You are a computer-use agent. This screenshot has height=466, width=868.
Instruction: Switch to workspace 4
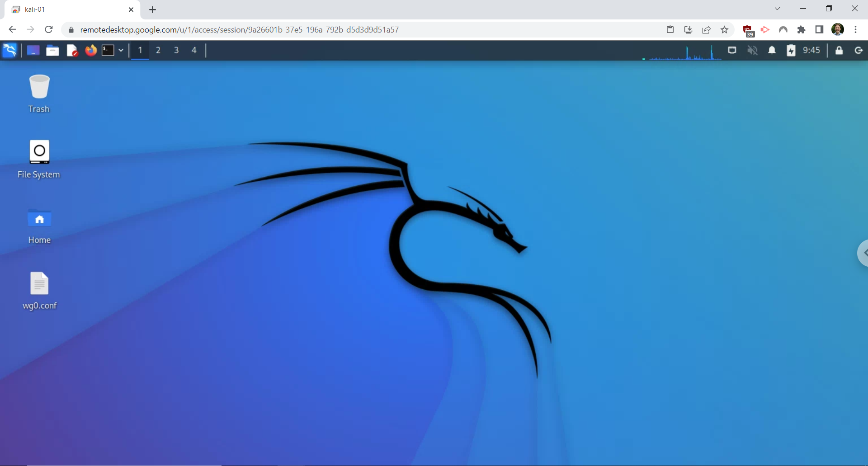(194, 50)
